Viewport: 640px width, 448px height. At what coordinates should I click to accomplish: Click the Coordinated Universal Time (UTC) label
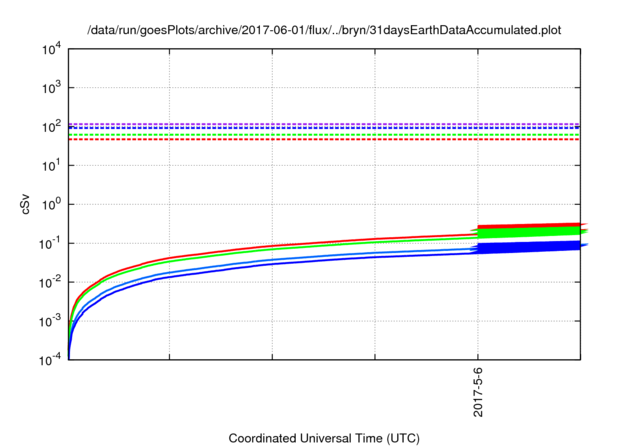(324, 438)
